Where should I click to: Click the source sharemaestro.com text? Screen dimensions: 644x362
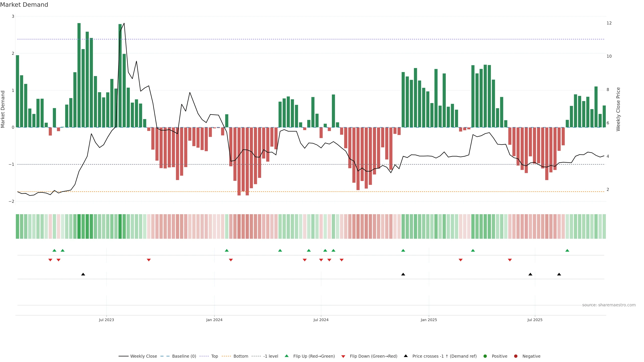[609, 305]
